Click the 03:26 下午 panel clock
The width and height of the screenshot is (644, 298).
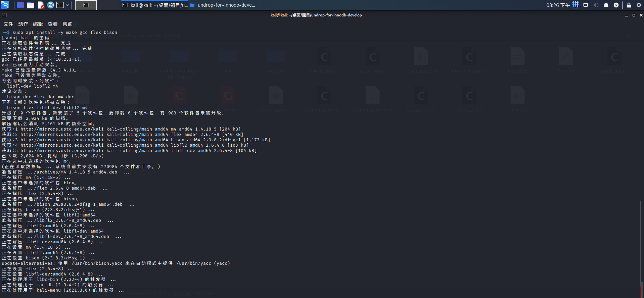click(558, 5)
